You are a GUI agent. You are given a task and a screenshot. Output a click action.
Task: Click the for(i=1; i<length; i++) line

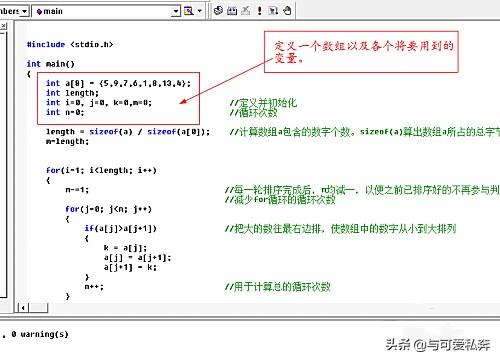(x=101, y=170)
